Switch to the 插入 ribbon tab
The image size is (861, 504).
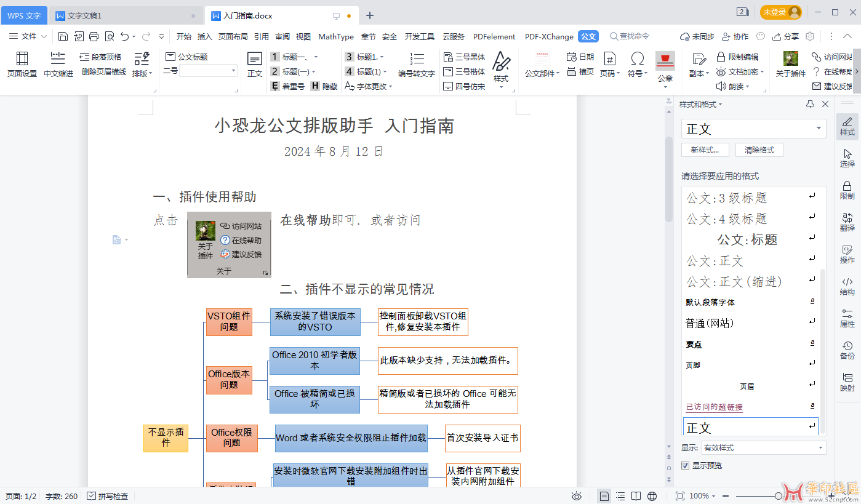tap(204, 36)
